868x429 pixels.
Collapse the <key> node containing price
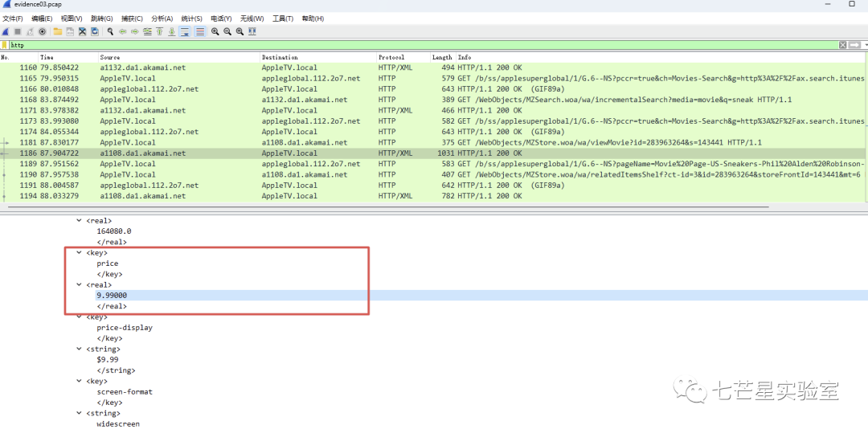pyautogui.click(x=79, y=253)
